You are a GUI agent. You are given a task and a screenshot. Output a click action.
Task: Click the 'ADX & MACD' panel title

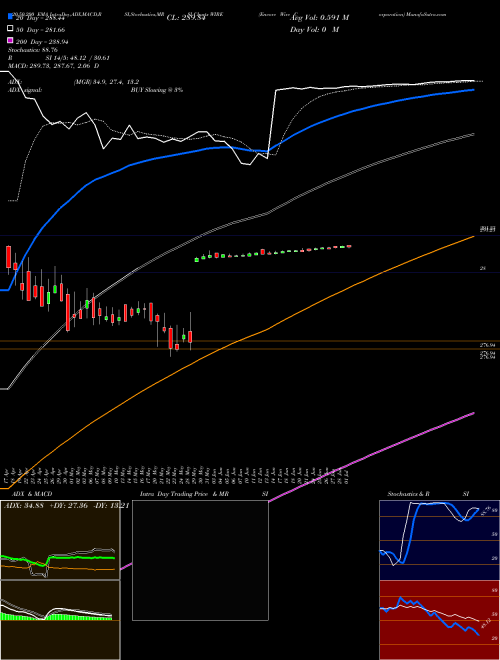[32, 494]
